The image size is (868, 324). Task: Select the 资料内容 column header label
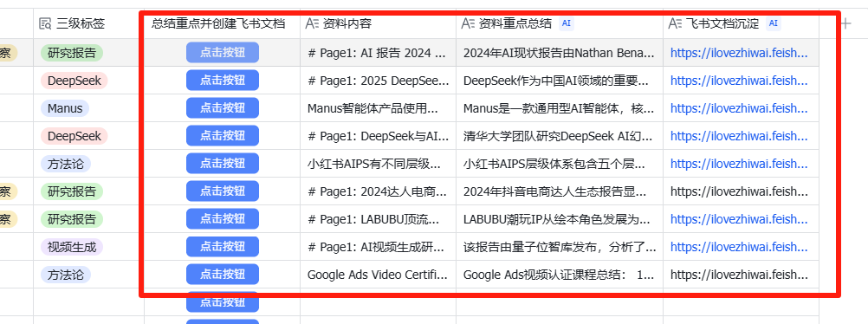[347, 23]
